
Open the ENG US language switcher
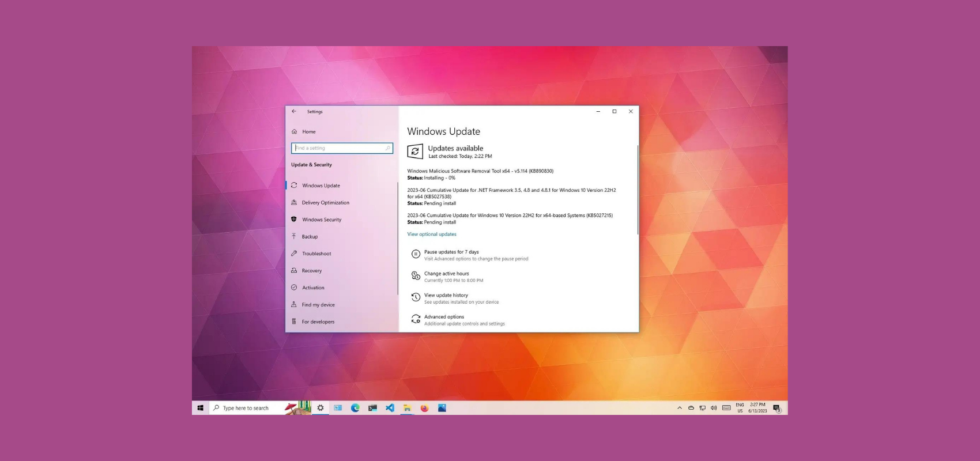coord(740,408)
